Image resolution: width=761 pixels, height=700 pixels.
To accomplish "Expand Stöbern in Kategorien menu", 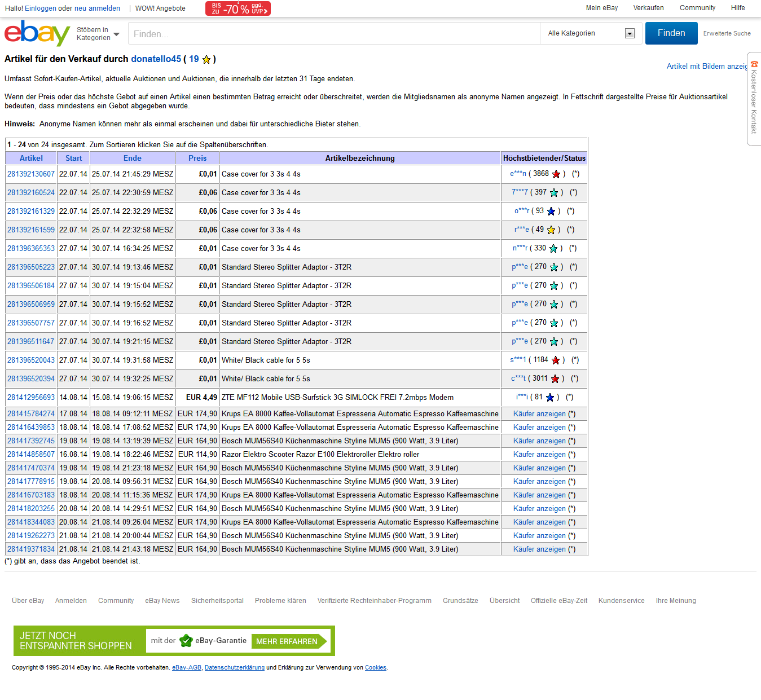I will point(98,34).
